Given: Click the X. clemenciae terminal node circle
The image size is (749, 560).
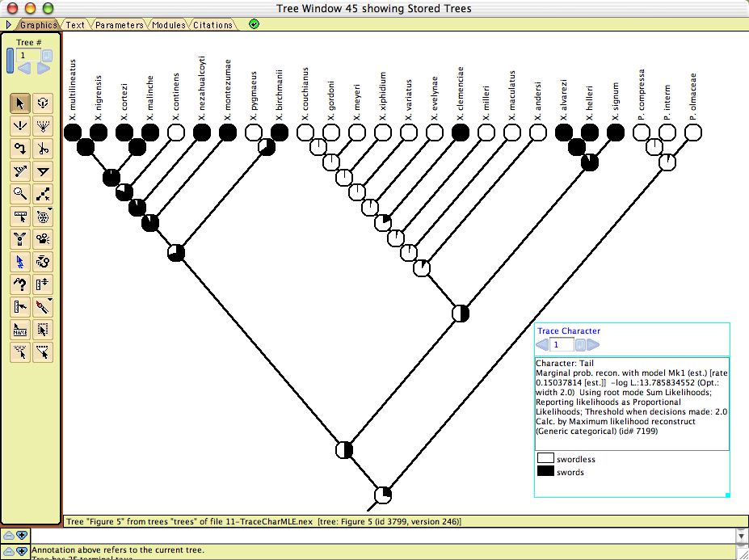Looking at the screenshot, I should tap(460, 132).
